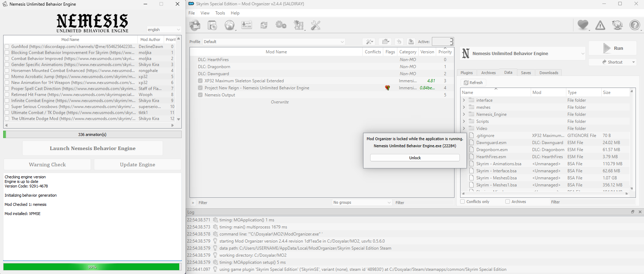644x274 pixels.
Task: Click the Data tab Filter input field
Action: click(593, 202)
